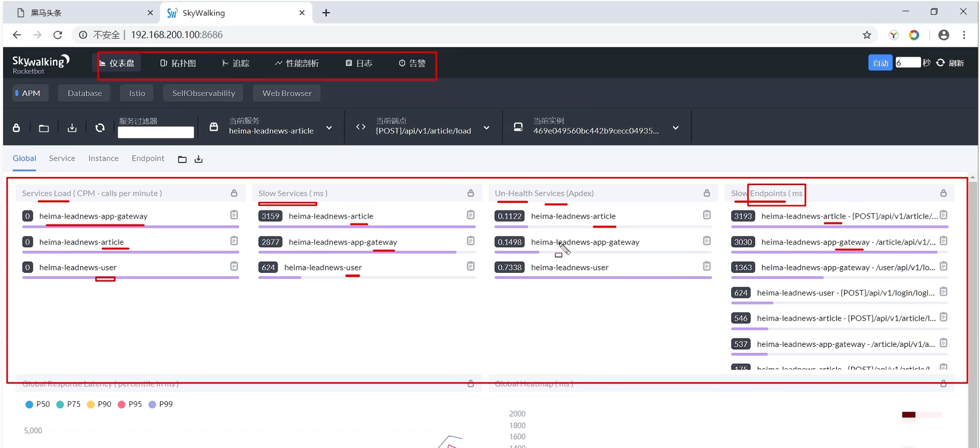Click the reload dashboard icon in toolbar
Image resolution: width=980 pixels, height=448 pixels.
[x=100, y=128]
